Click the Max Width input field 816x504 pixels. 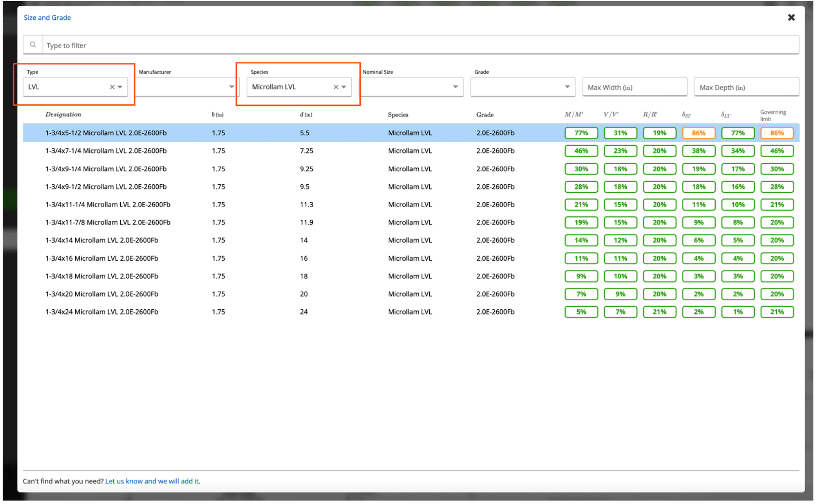tap(634, 87)
